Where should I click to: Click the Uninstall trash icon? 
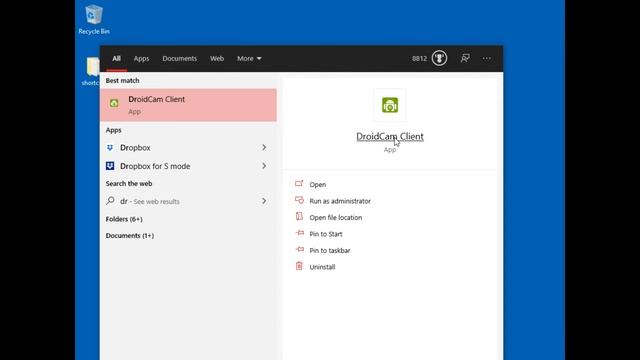[299, 266]
